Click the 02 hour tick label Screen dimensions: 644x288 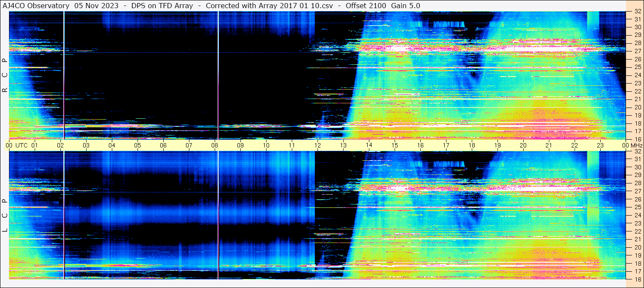point(60,145)
